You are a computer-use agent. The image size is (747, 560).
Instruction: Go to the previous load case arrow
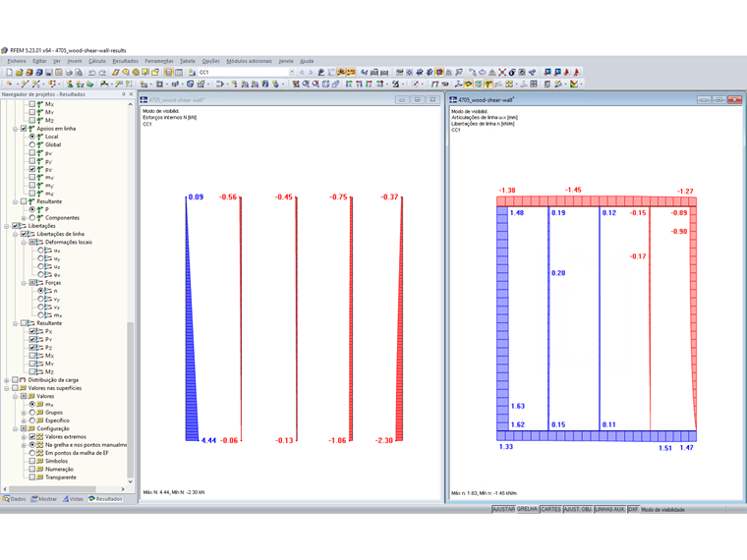coord(302,72)
